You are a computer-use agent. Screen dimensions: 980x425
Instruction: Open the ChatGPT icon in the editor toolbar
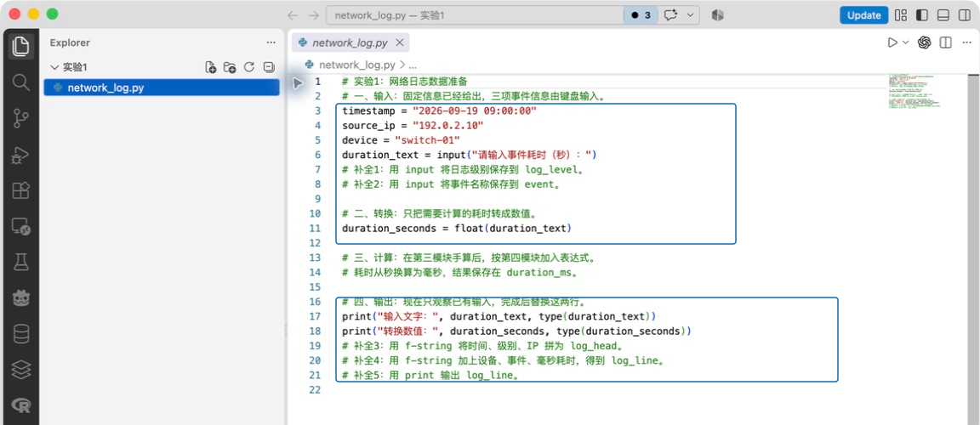click(x=925, y=42)
